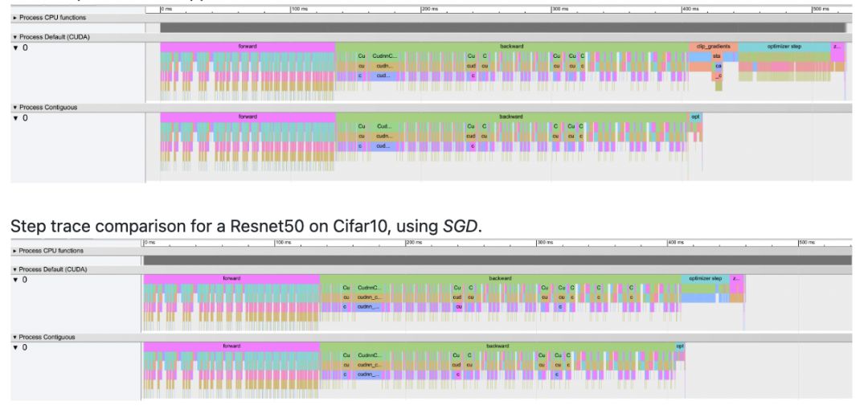Expand Process CPU functions in the upper trace
Screen dimensions: 868x414
tap(15, 18)
